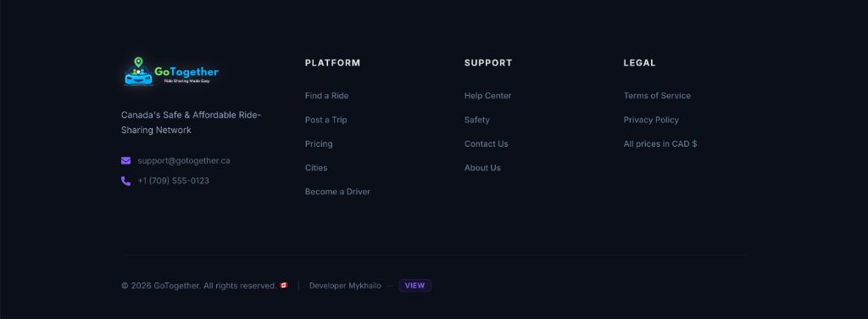
Task: Click the Contact Us link
Action: coord(486,144)
